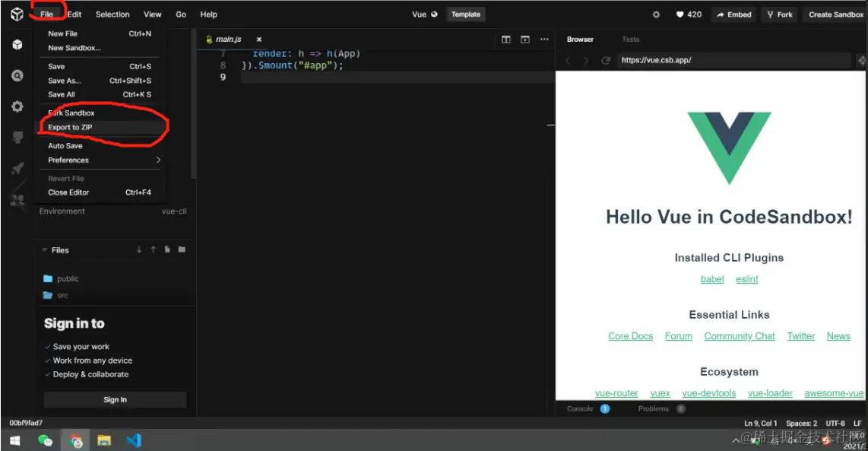Open the File menu
The image size is (868, 451).
point(46,14)
